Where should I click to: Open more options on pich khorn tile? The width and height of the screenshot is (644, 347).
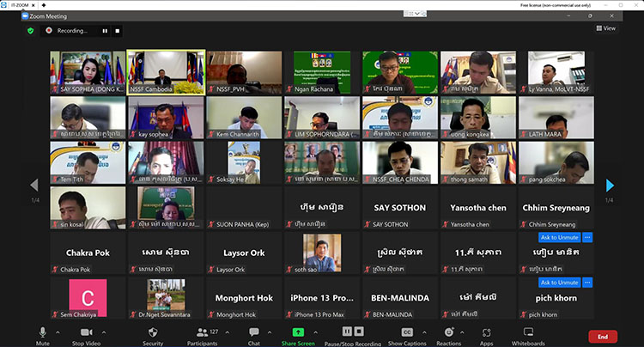[587, 283]
